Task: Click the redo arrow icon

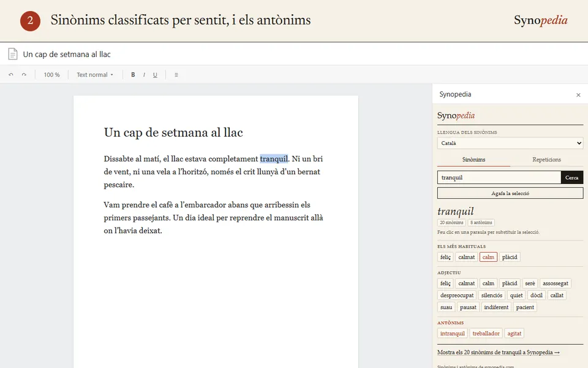Action: [24, 75]
